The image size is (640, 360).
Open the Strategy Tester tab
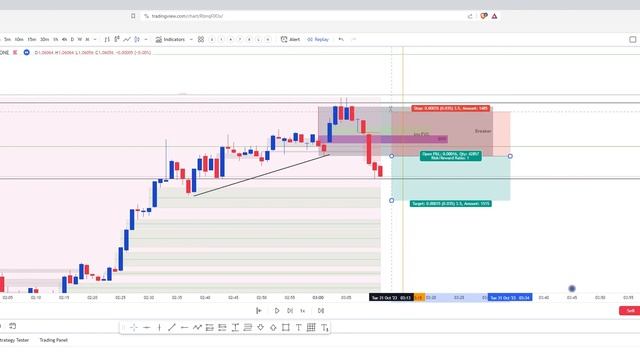(x=15, y=340)
